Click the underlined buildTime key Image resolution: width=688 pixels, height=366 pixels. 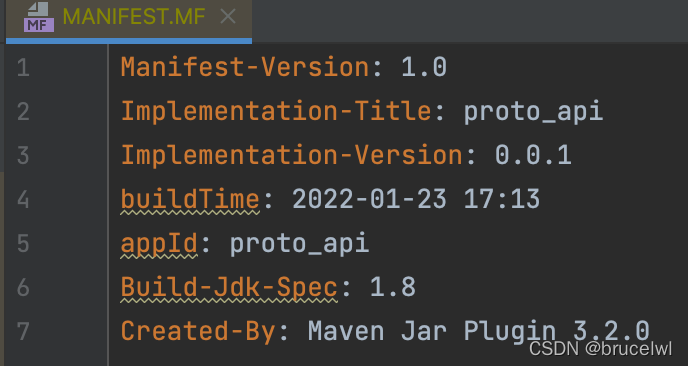pyautogui.click(x=190, y=199)
